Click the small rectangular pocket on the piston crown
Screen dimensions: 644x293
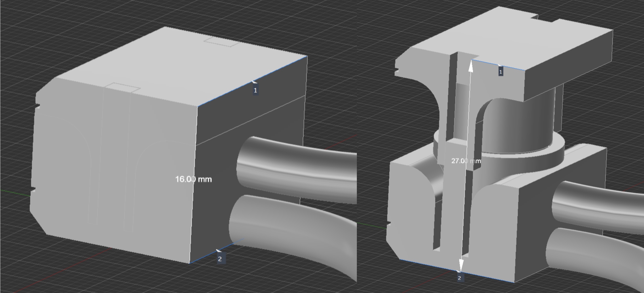click(x=220, y=42)
